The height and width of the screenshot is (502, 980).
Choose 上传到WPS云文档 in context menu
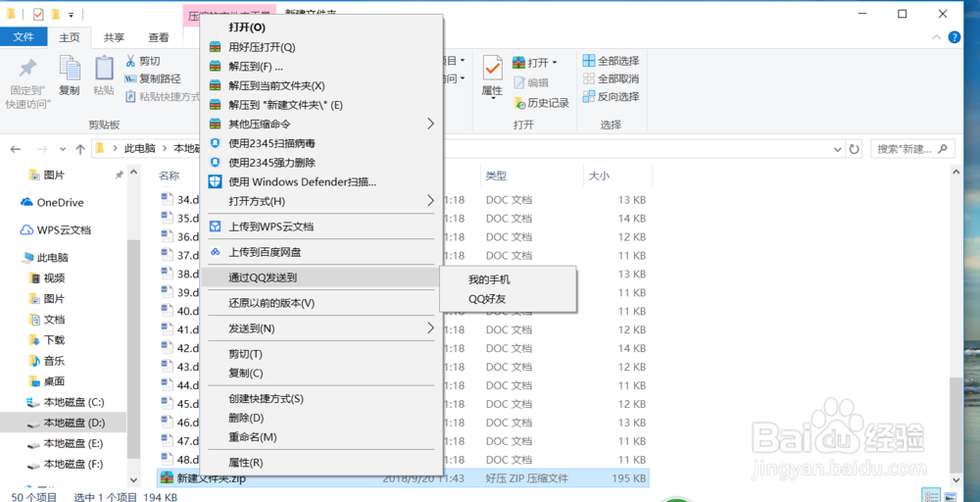[x=321, y=226]
